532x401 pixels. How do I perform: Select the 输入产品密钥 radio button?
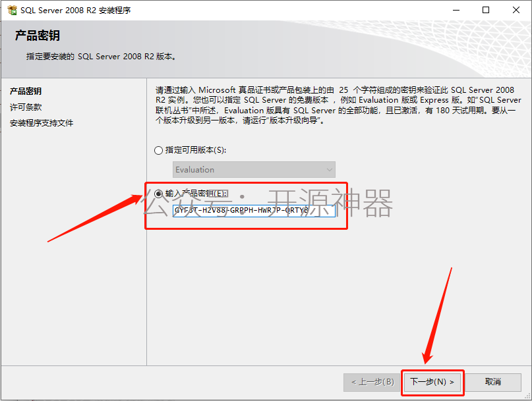point(158,194)
